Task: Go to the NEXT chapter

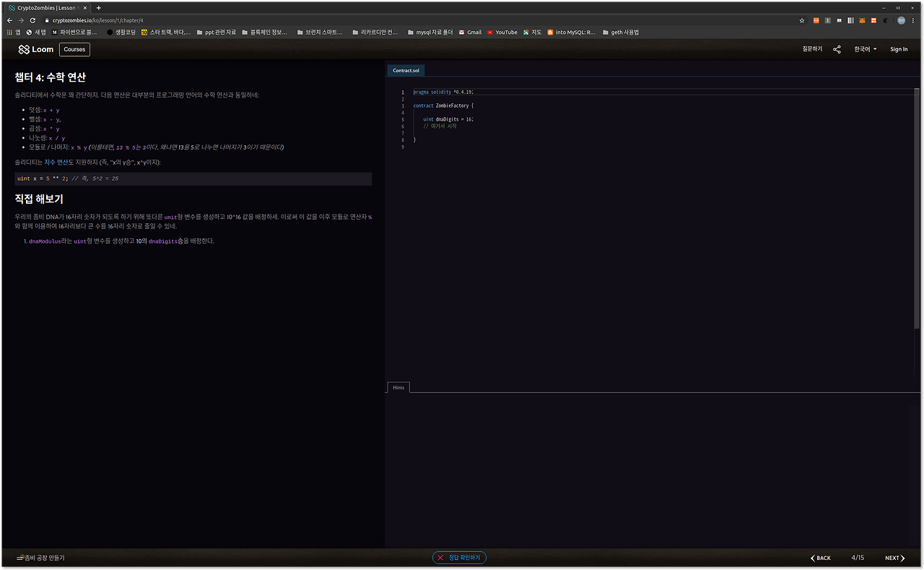Action: click(895, 558)
